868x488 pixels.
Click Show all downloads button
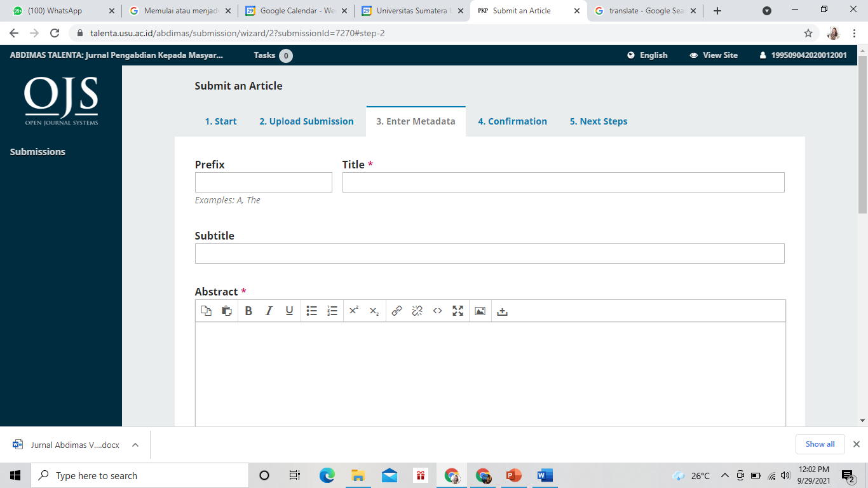(820, 444)
